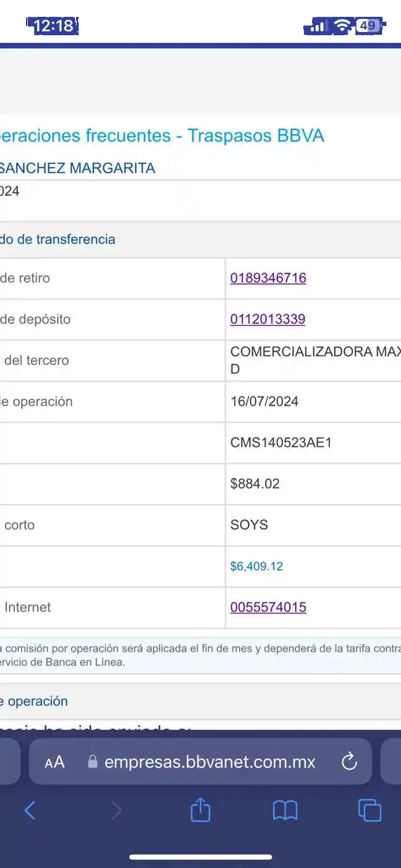Tap the home indicator bar
The height and width of the screenshot is (868, 401).
[200, 857]
